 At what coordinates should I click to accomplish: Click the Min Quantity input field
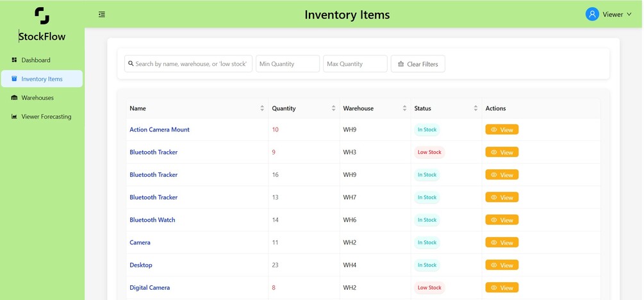[288, 64]
